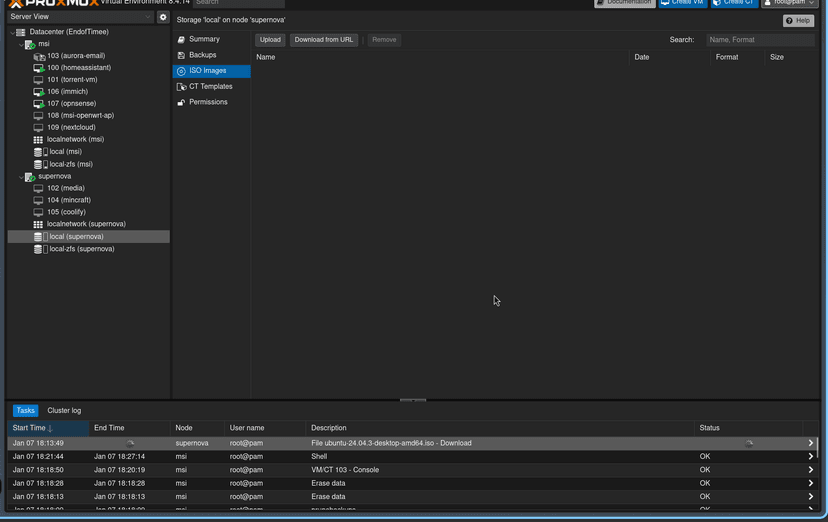
Task: Click the homeassistant VM monitor icon
Action: [x=39, y=68]
